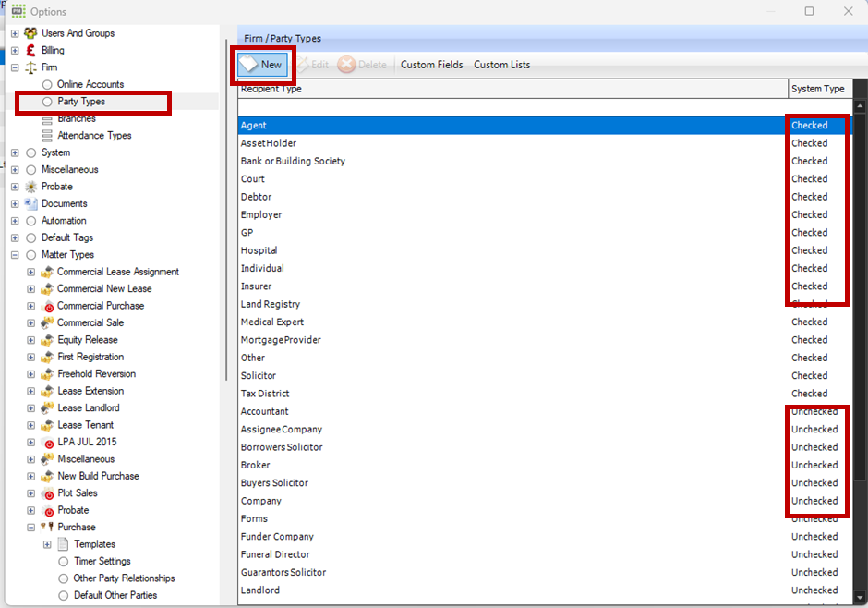Click the Documents icon in tree

30,203
